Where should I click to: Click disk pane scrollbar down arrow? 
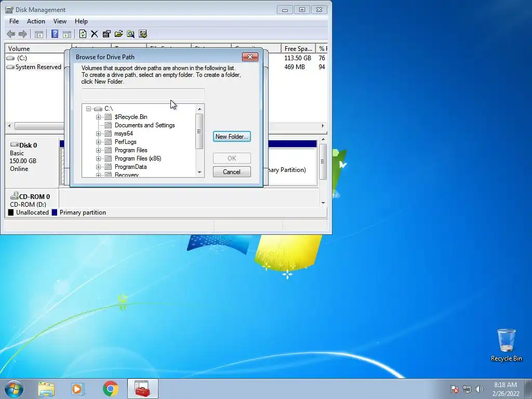[x=323, y=203]
